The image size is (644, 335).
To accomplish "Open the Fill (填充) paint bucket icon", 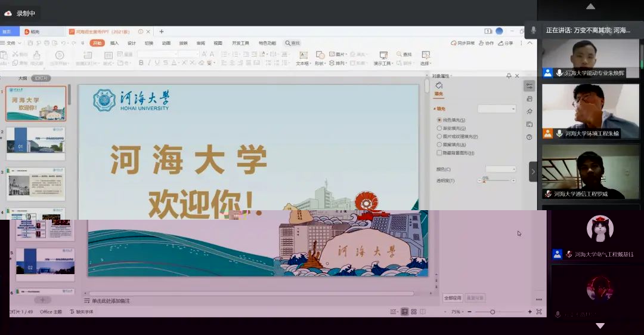I will [439, 86].
